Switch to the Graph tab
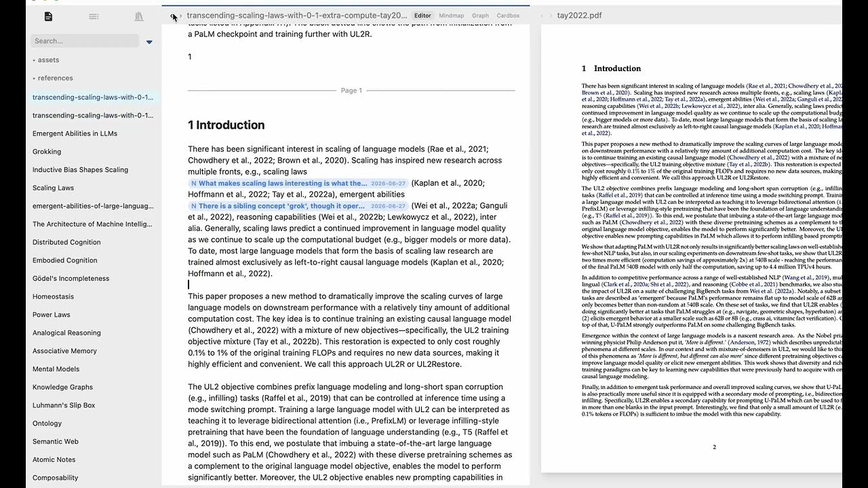The width and height of the screenshot is (868, 488). click(480, 16)
